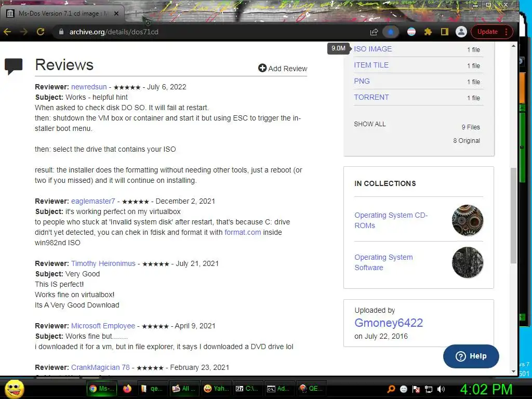Viewport: 532px width, 399px height.
Task: Click Add Review
Action: click(283, 69)
